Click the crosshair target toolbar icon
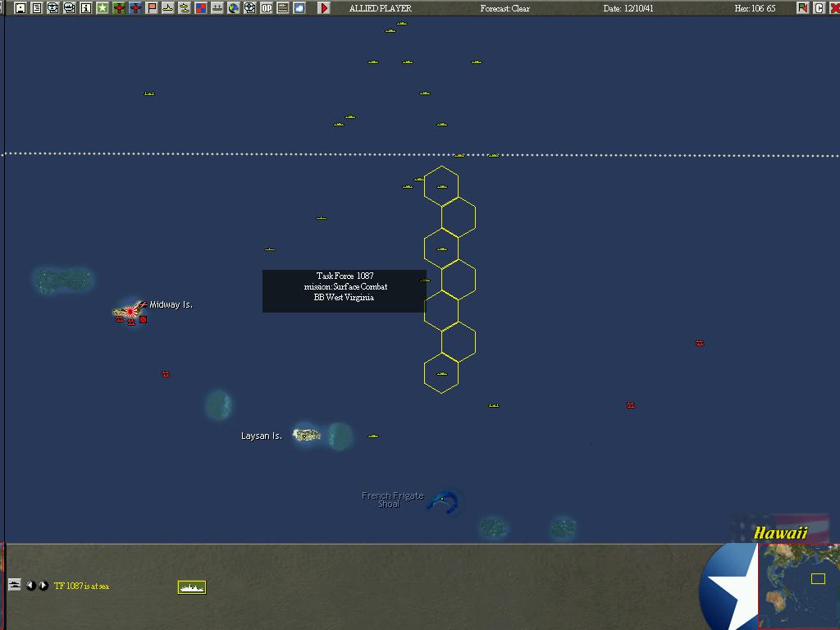The image size is (840, 630). (x=249, y=8)
